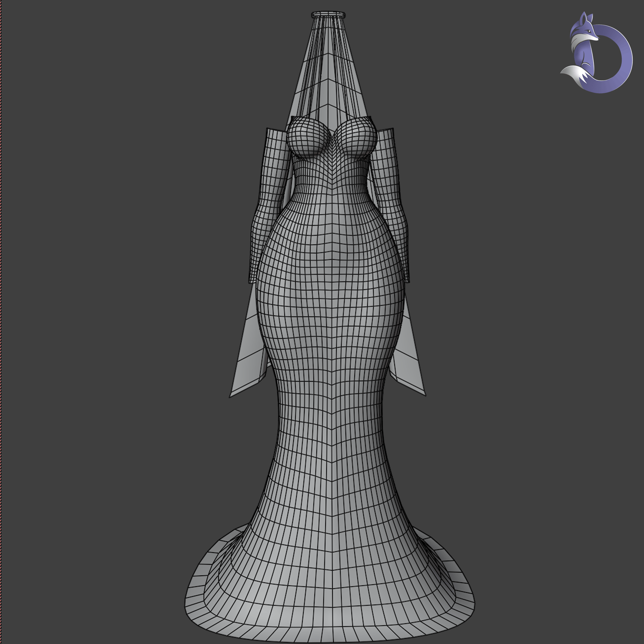The width and height of the screenshot is (644, 644).
Task: Select the left bust cup mesh
Action: (307, 137)
